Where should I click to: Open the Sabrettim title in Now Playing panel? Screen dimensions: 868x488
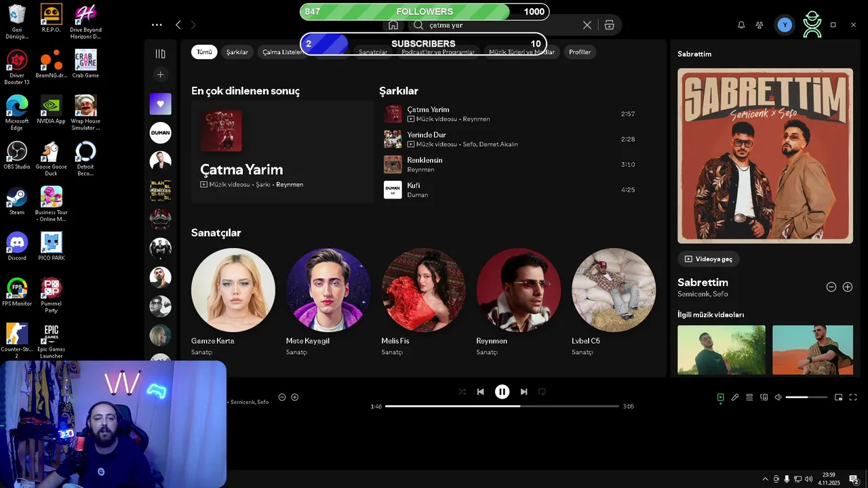pos(703,282)
